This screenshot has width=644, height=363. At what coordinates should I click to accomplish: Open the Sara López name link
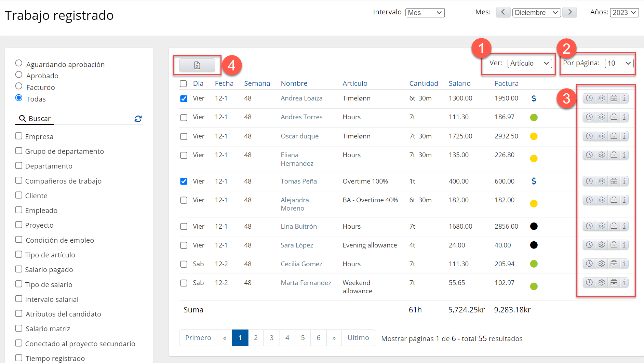[x=297, y=245]
